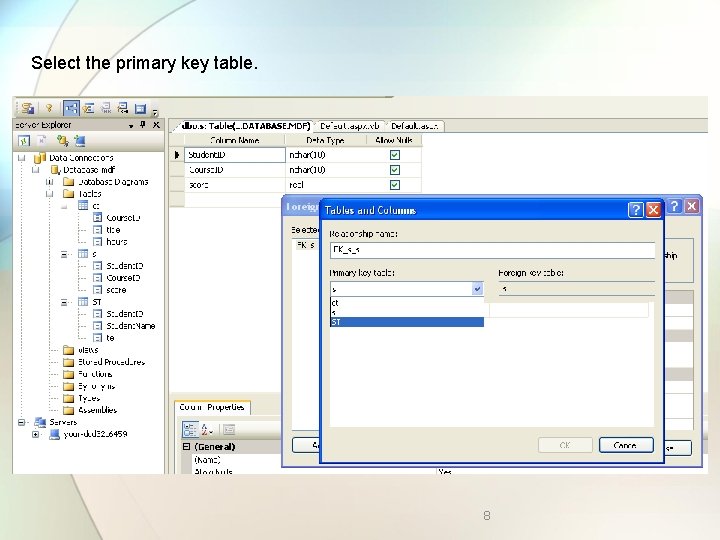Click the Set Primary Key icon
Screen dimensions: 720x540
point(49,108)
